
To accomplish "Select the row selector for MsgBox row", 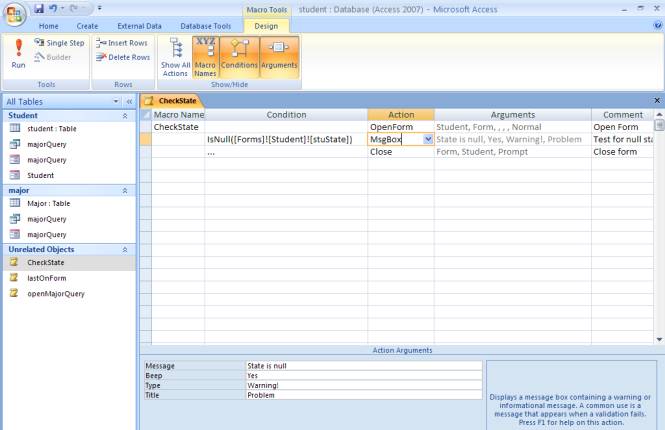I will pyautogui.click(x=146, y=139).
